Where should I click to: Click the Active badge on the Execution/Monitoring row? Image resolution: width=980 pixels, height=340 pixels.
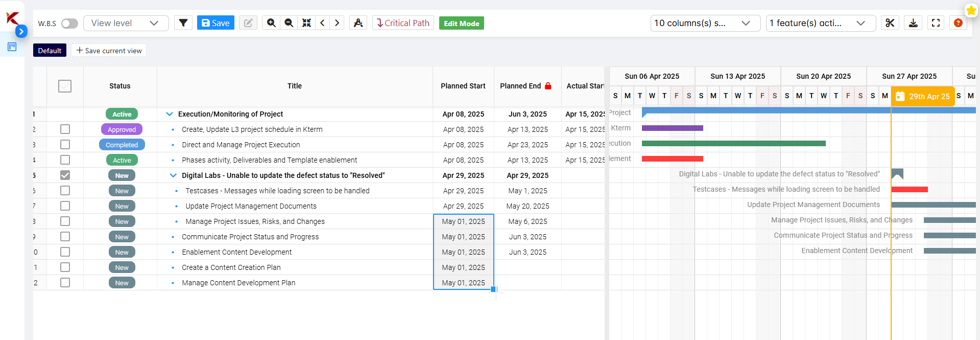[x=122, y=114]
